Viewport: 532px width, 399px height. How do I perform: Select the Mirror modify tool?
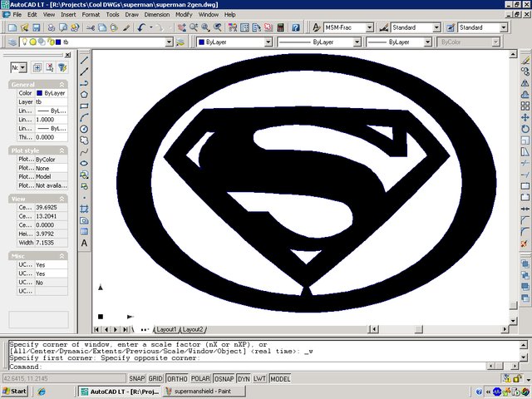coord(525,83)
